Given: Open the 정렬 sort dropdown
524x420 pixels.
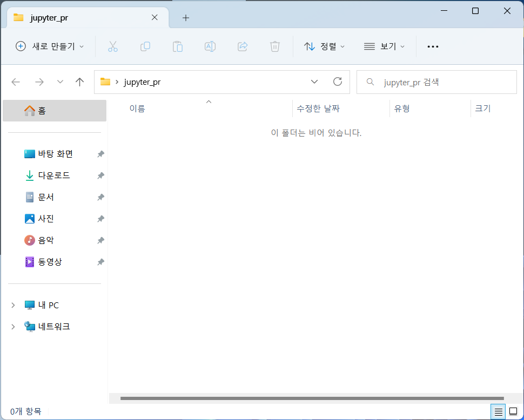Looking at the screenshot, I should point(324,46).
